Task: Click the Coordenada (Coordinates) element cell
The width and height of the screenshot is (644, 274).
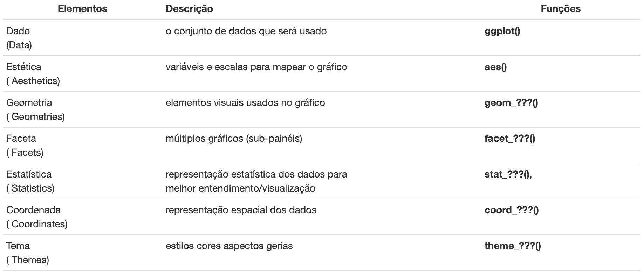Action: coord(37,217)
